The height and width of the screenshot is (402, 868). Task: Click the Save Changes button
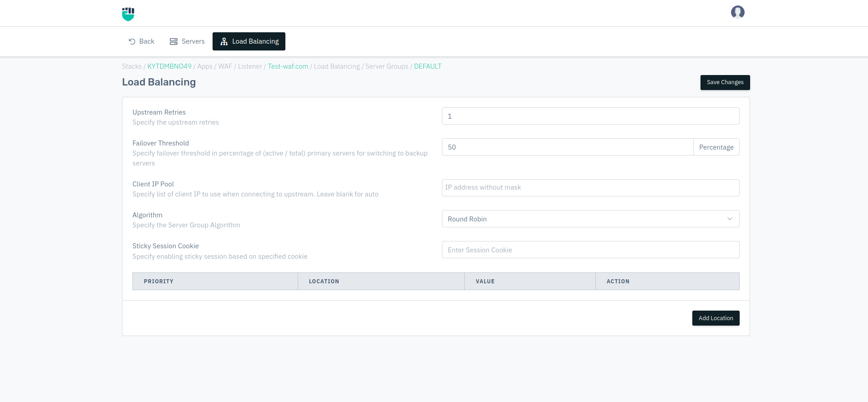coord(725,82)
